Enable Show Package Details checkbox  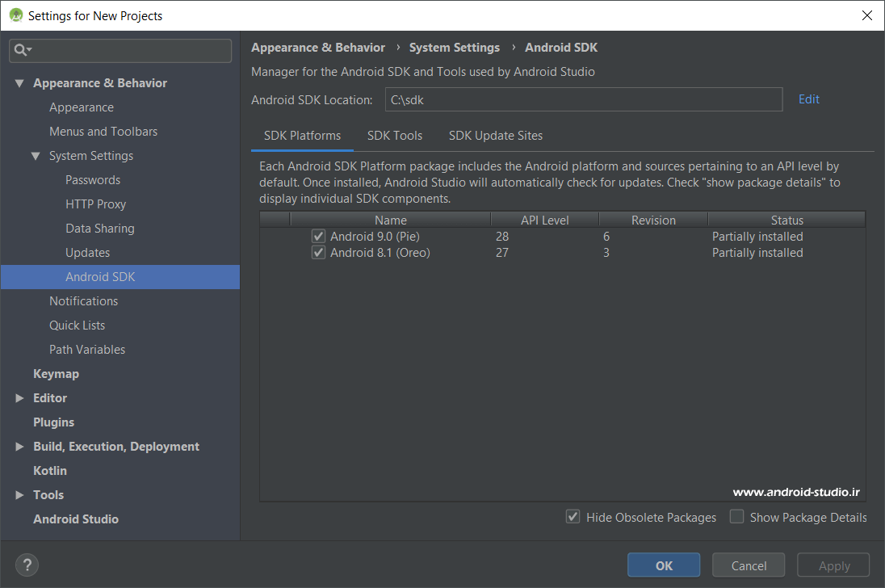point(736,516)
